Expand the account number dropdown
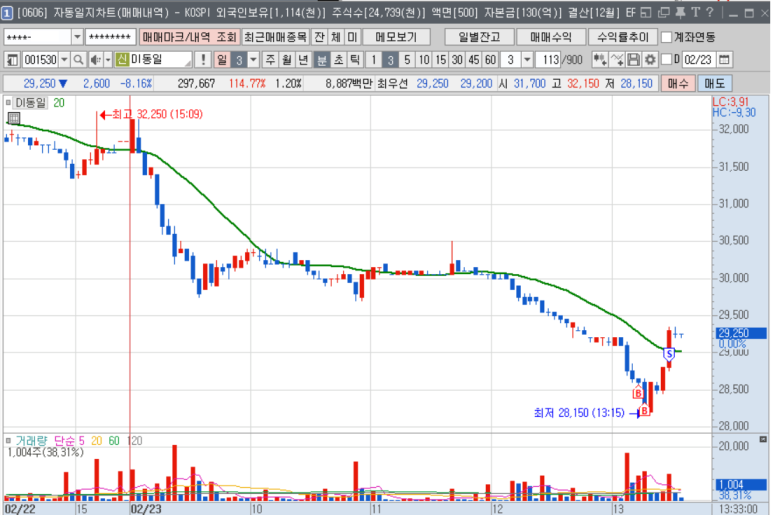This screenshot has width=773, height=515. (77, 37)
